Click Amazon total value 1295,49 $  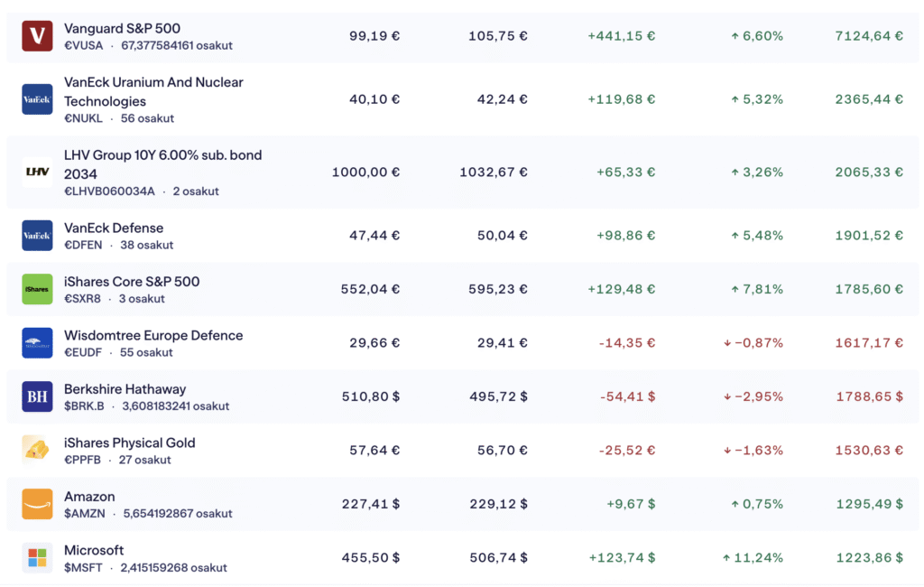[x=869, y=504]
